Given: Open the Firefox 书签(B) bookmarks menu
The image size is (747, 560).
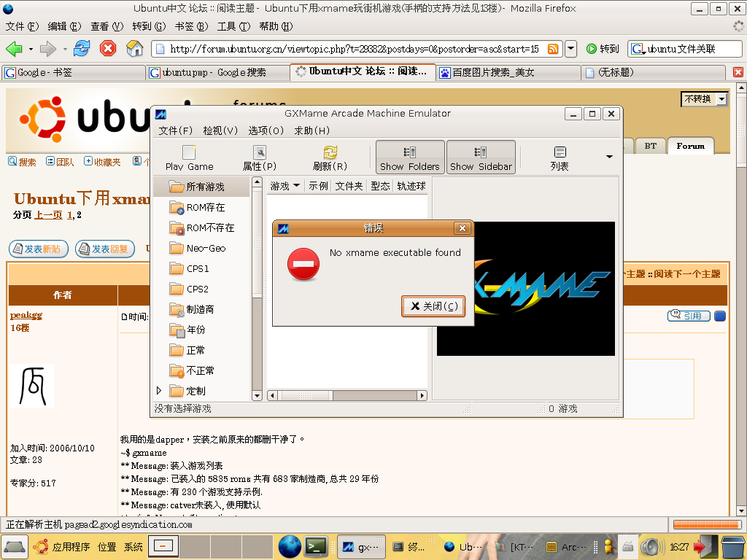Looking at the screenshot, I should pos(191,26).
